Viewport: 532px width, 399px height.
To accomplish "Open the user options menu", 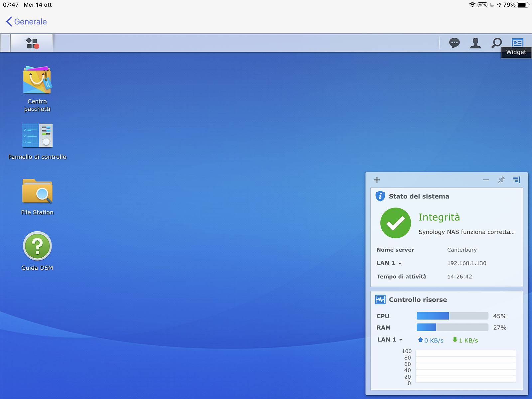I will [x=475, y=43].
